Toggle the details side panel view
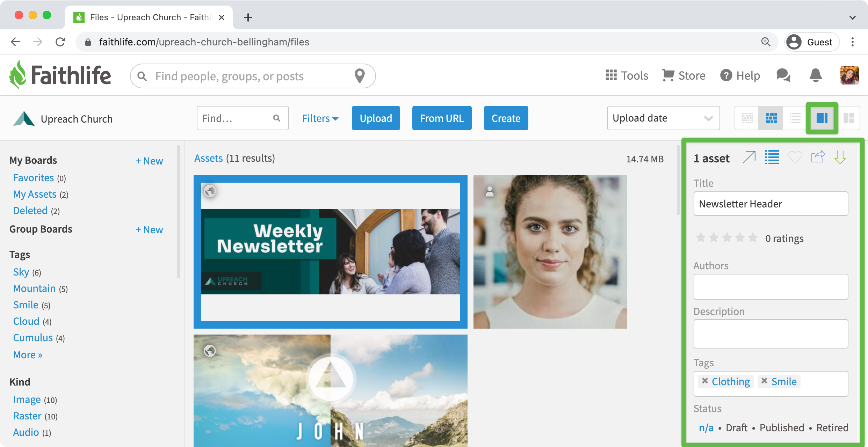This screenshot has height=447, width=868. click(x=822, y=118)
